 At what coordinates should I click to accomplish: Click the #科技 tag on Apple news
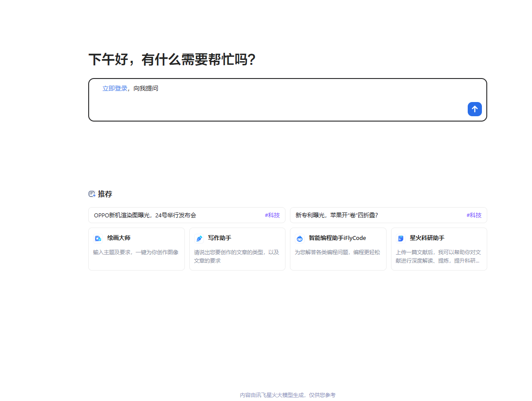coord(474,215)
